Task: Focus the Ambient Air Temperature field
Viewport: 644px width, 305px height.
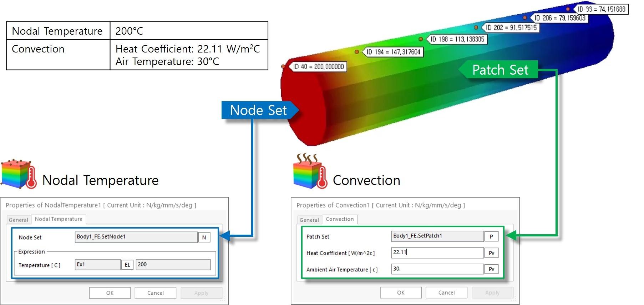Action: coord(437,269)
